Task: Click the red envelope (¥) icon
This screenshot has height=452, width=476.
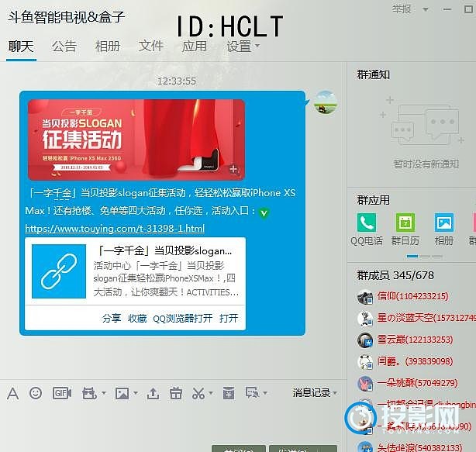Action: click(x=228, y=393)
